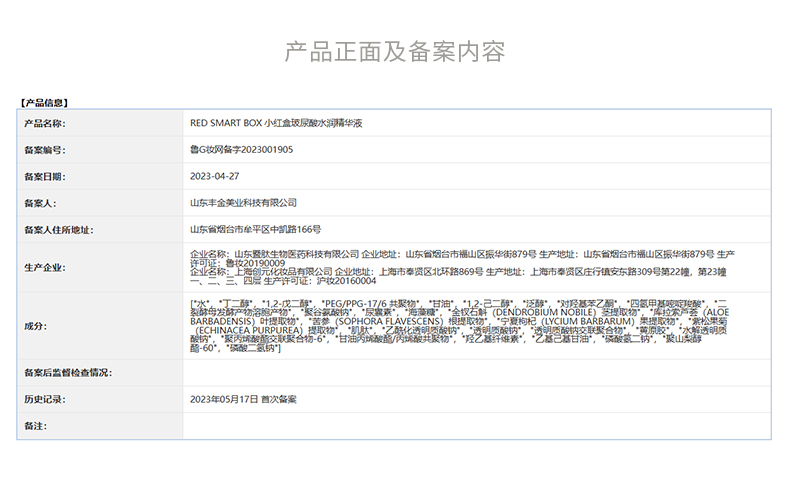This screenshot has width=790, height=480.
Task: Select product name RED SMART BOX text
Action: (283, 124)
